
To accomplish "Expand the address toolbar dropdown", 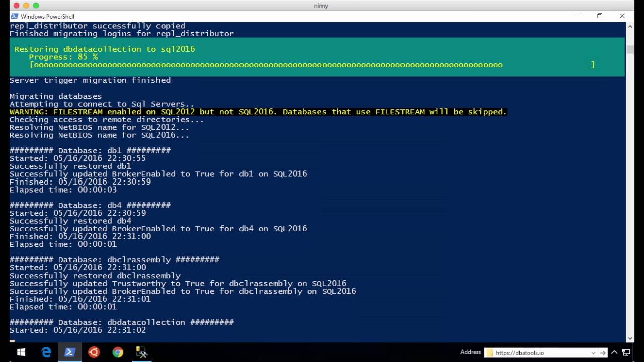I will pyautogui.click(x=593, y=353).
